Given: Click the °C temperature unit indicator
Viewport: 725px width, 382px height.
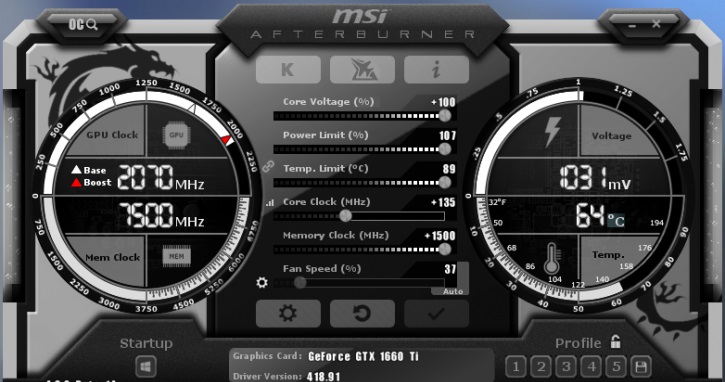Looking at the screenshot, I should (x=616, y=220).
